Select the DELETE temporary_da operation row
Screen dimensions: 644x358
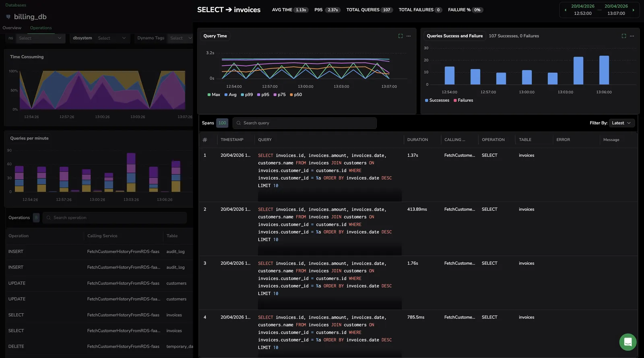click(x=99, y=346)
